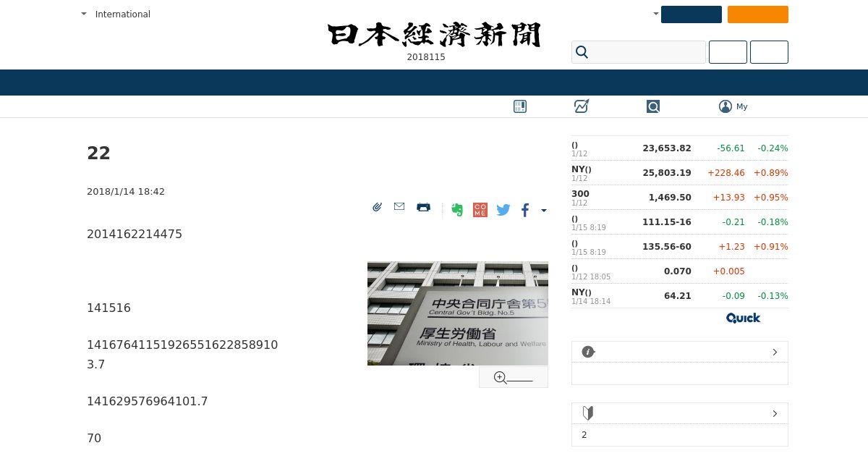The width and height of the screenshot is (868, 456).
Task: Expand the info panel chevron arrow
Action: click(x=775, y=352)
